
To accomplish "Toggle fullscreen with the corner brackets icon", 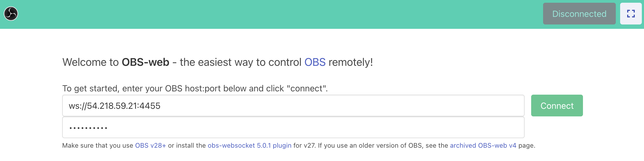I will coord(631,14).
